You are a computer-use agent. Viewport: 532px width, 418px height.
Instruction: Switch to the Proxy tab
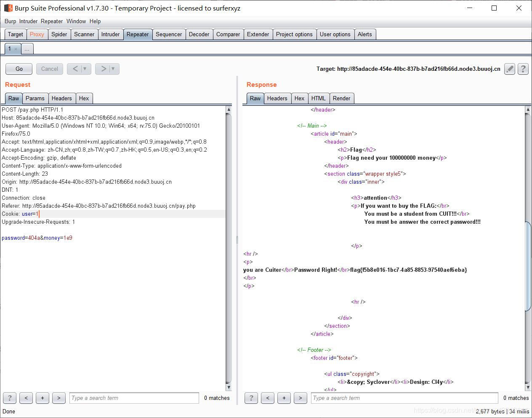click(x=37, y=35)
